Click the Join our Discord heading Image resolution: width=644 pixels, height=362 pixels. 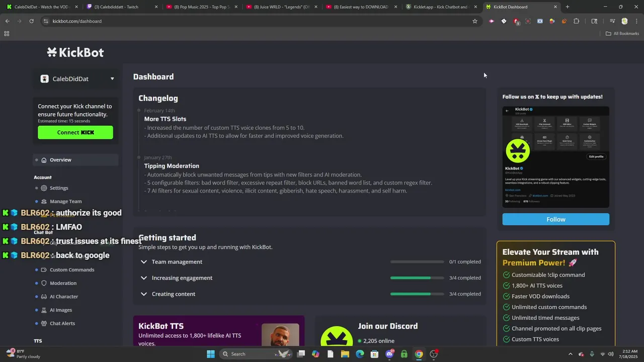pyautogui.click(x=388, y=326)
